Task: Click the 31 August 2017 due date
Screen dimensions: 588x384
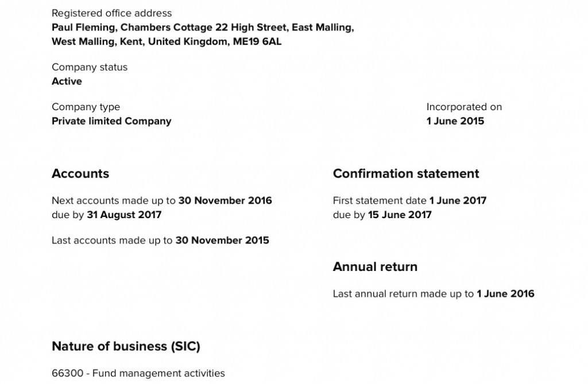Action: point(124,215)
